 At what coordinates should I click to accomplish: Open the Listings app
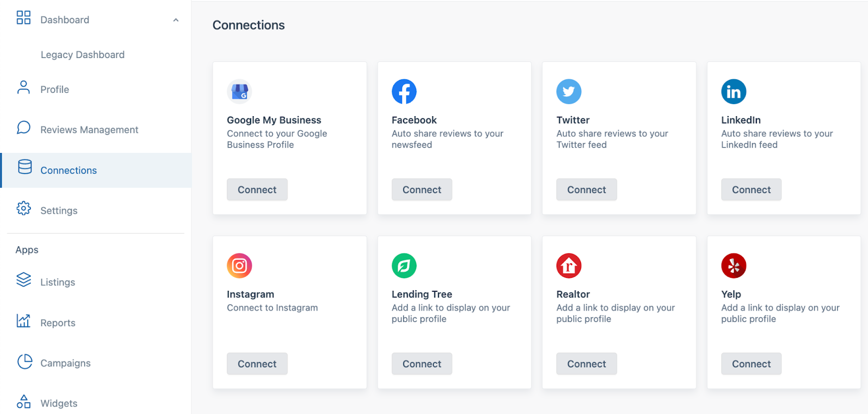tap(58, 282)
